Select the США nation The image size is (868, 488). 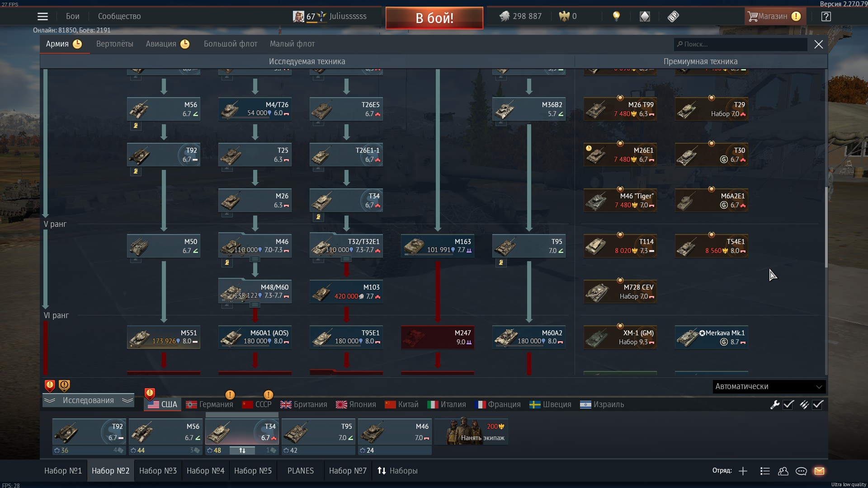point(163,404)
